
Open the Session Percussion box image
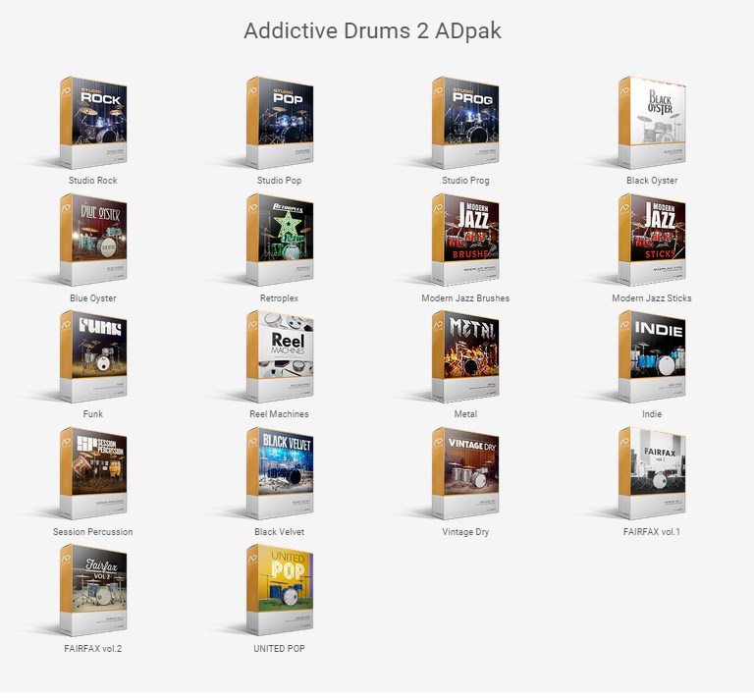click(x=93, y=473)
